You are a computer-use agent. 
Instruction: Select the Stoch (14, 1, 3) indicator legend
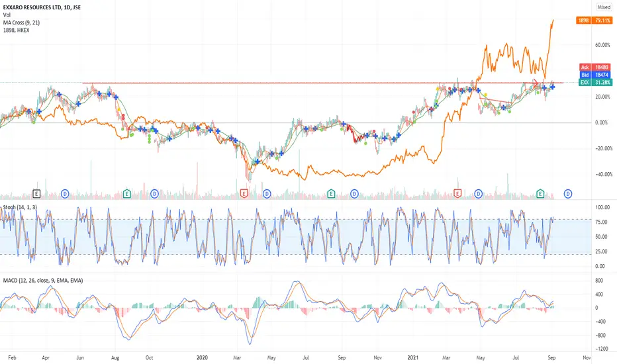coord(20,207)
